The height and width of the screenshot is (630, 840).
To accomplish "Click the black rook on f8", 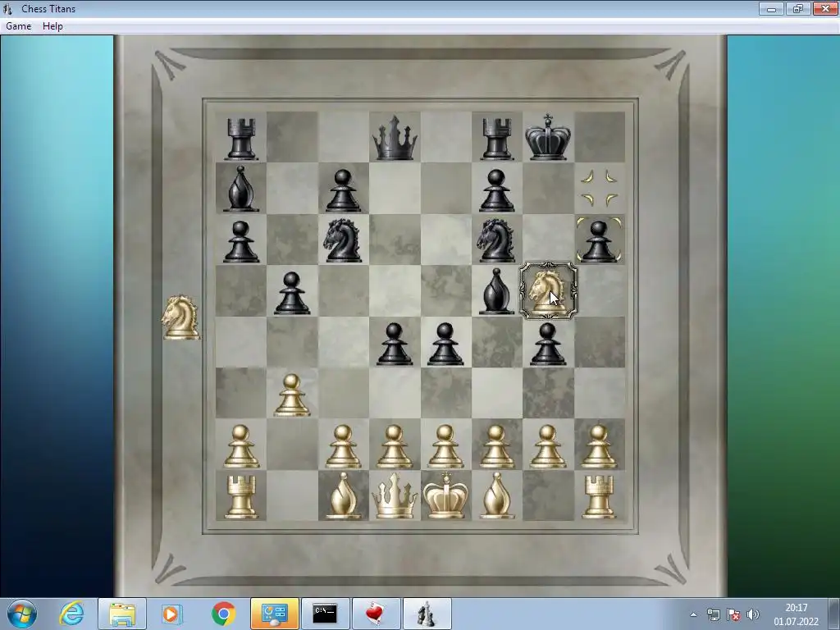I will (496, 139).
